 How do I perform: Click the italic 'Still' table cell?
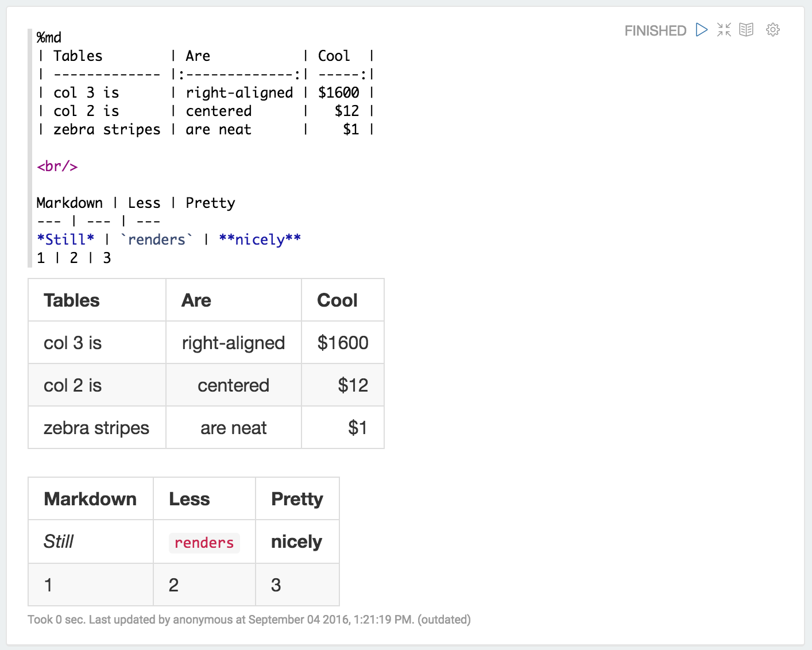[x=59, y=541]
